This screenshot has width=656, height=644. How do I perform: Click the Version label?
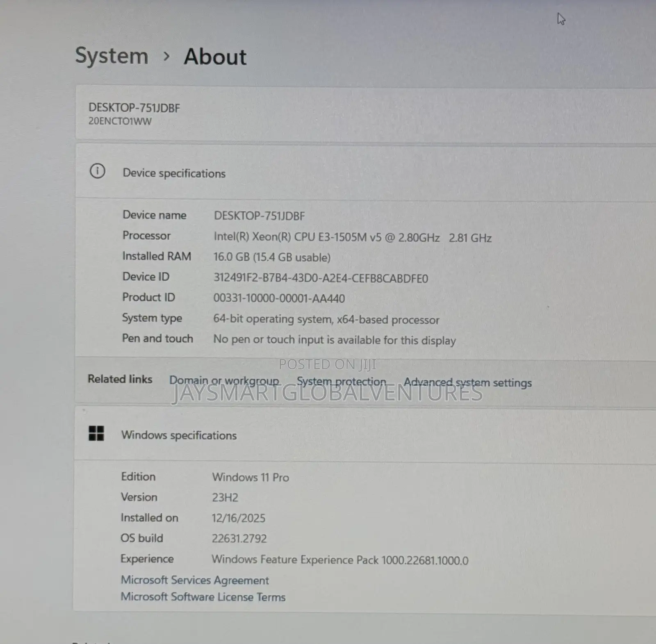pyautogui.click(x=139, y=497)
